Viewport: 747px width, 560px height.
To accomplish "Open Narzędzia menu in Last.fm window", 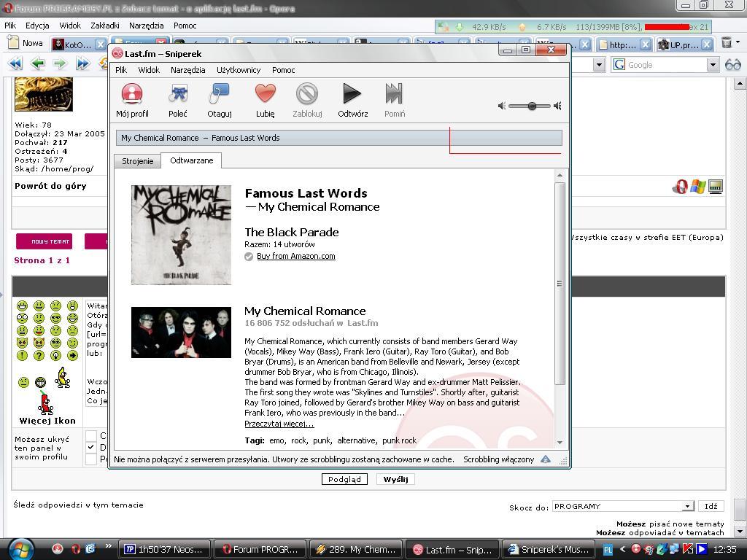I will pos(187,70).
